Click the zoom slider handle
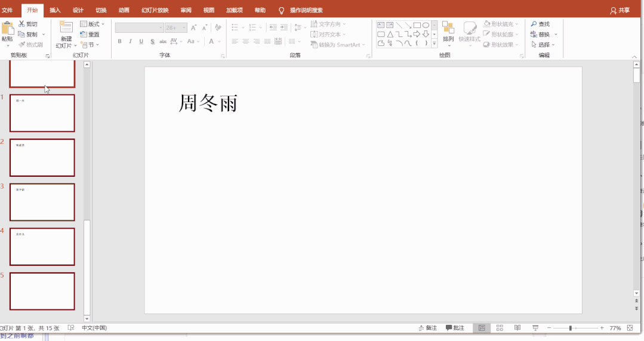 [x=571, y=328]
